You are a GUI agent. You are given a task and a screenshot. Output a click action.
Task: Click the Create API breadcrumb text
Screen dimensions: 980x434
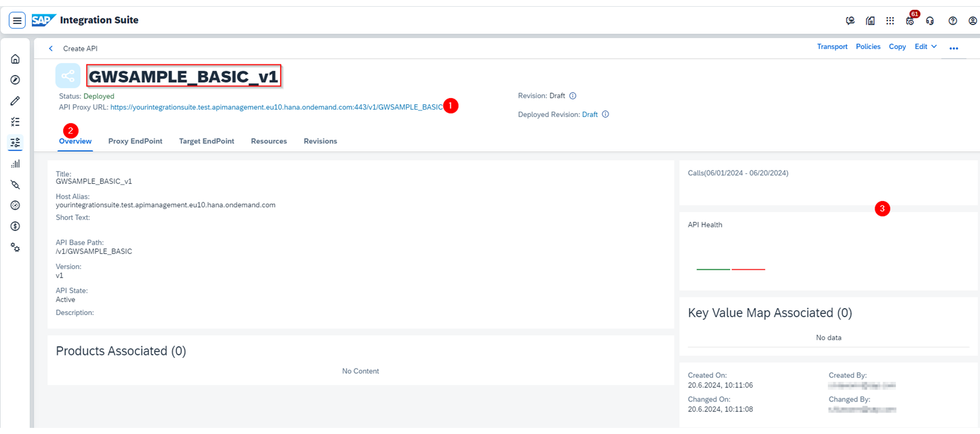click(x=80, y=48)
